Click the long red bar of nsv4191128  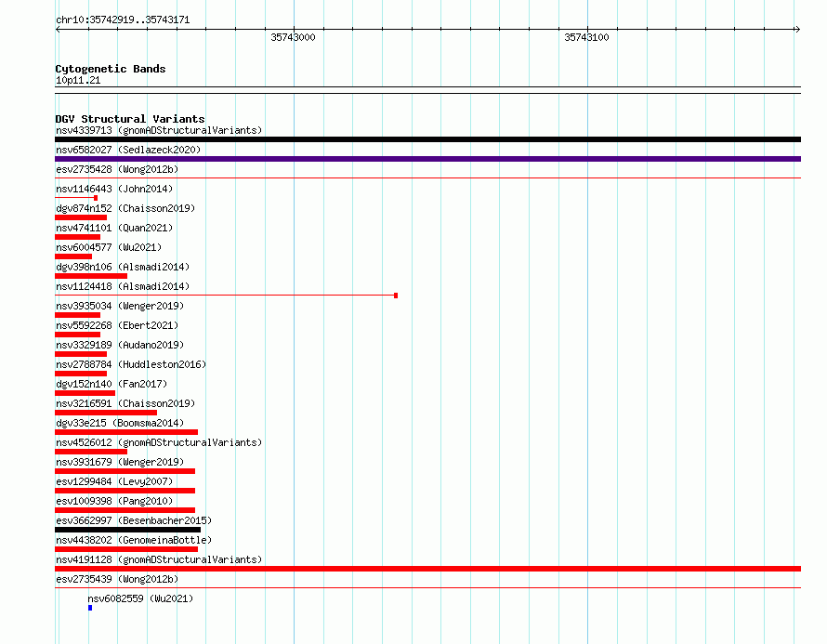427,569
